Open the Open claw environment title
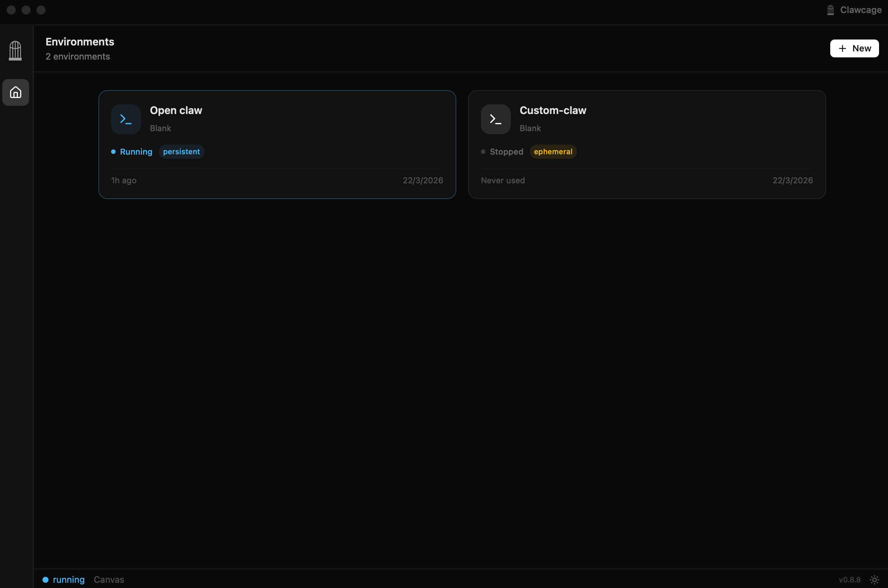 (176, 110)
